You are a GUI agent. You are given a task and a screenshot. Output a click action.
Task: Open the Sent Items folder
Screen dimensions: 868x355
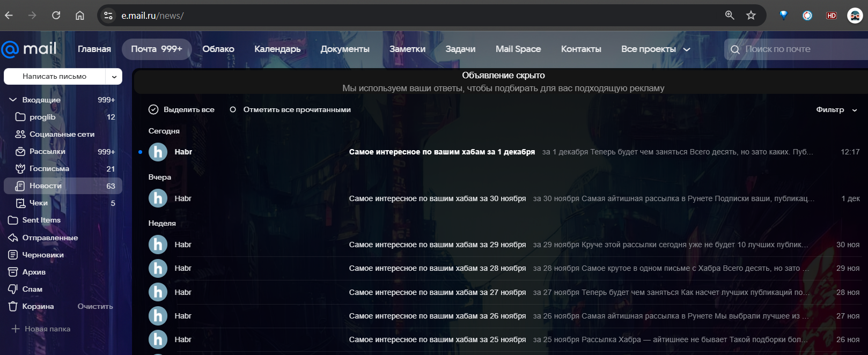coord(63,220)
